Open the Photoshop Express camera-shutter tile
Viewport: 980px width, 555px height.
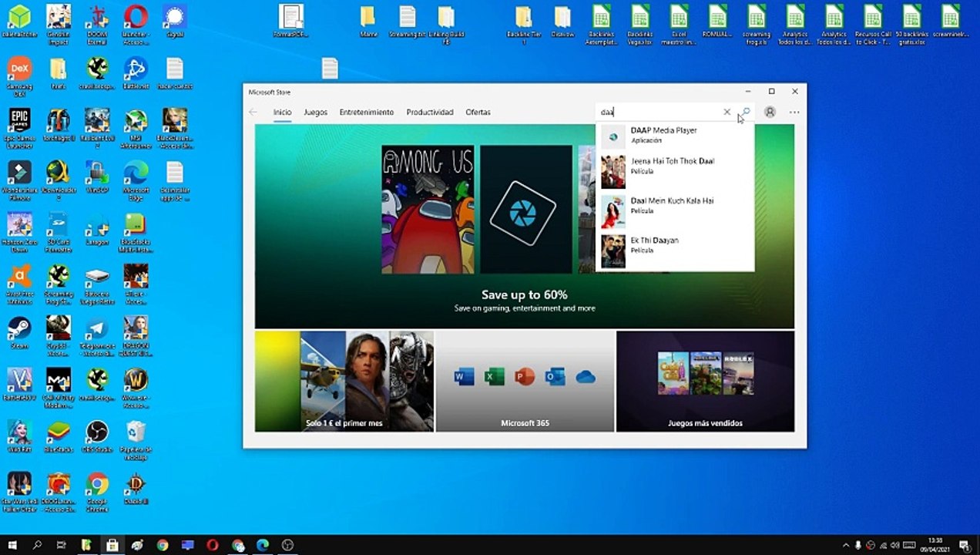click(x=526, y=209)
